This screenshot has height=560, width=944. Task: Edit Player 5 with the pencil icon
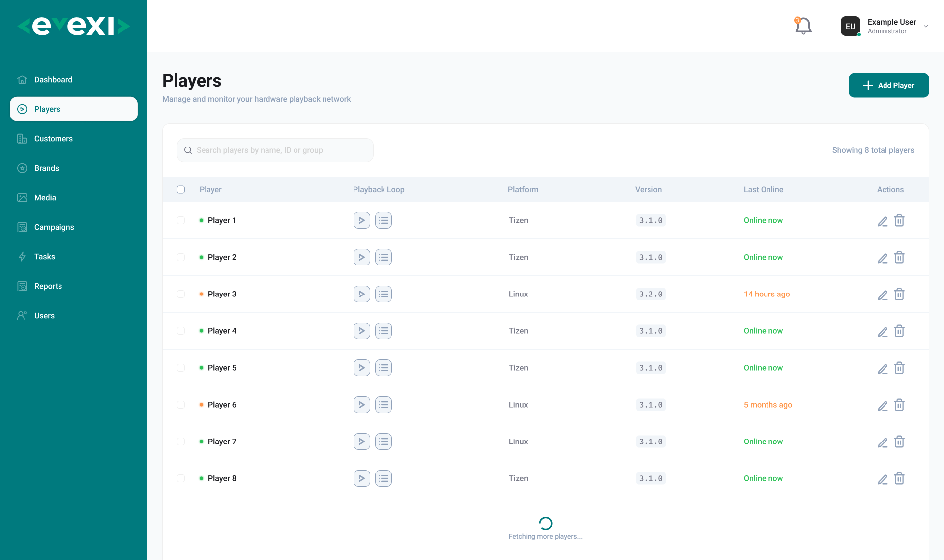pos(883,368)
